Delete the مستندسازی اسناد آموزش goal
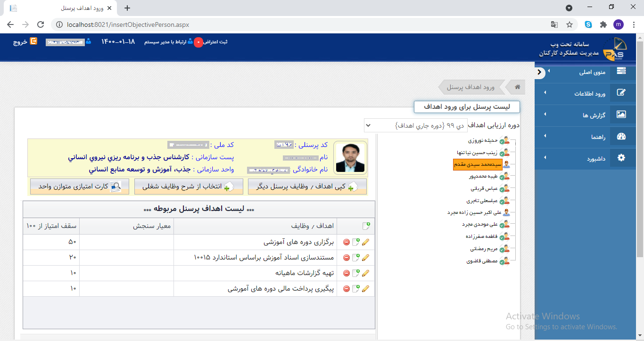The width and height of the screenshot is (644, 341). (346, 258)
